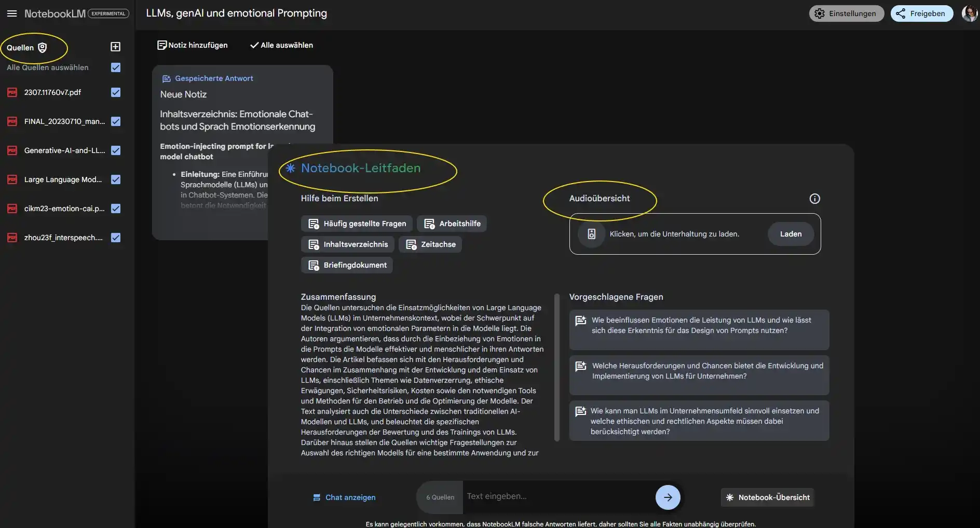This screenshot has width=980, height=528.
Task: Generate an Inhaltsverzeichnis
Action: point(348,244)
